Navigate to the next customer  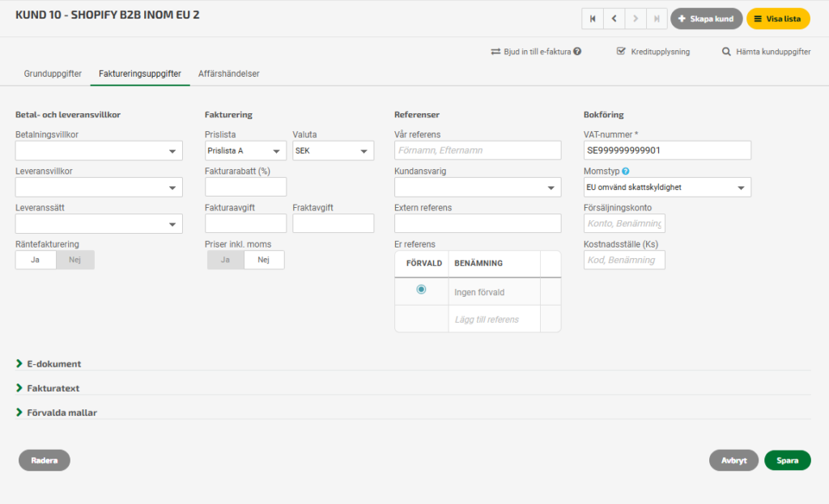pos(636,19)
